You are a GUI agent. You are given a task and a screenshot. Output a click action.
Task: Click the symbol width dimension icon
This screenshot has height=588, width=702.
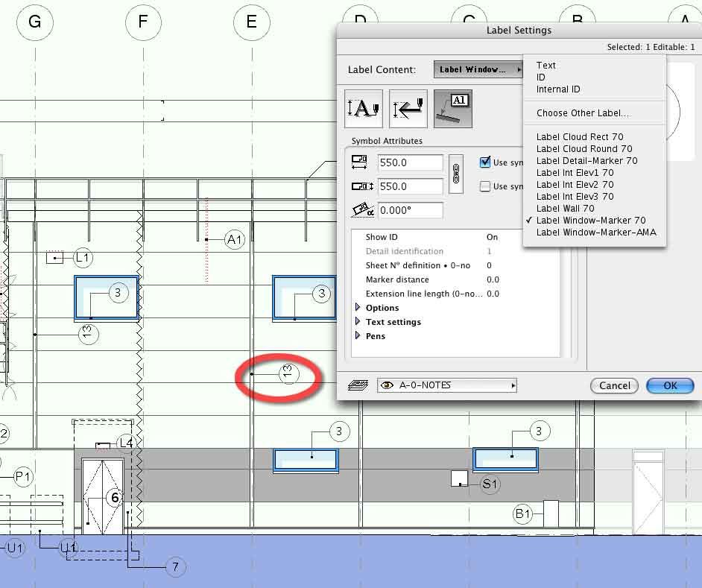(x=359, y=162)
